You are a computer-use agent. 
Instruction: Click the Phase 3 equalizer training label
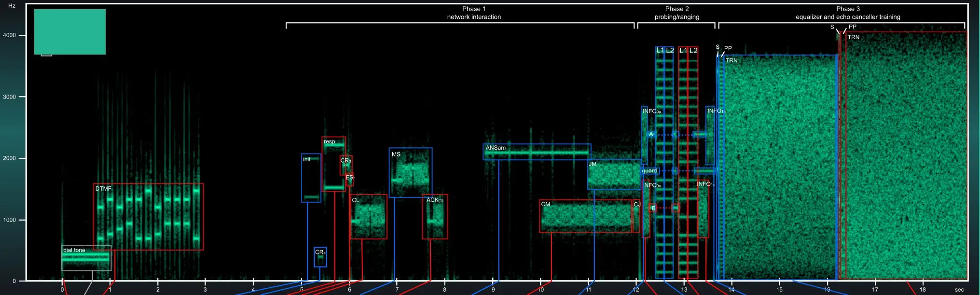tap(847, 13)
